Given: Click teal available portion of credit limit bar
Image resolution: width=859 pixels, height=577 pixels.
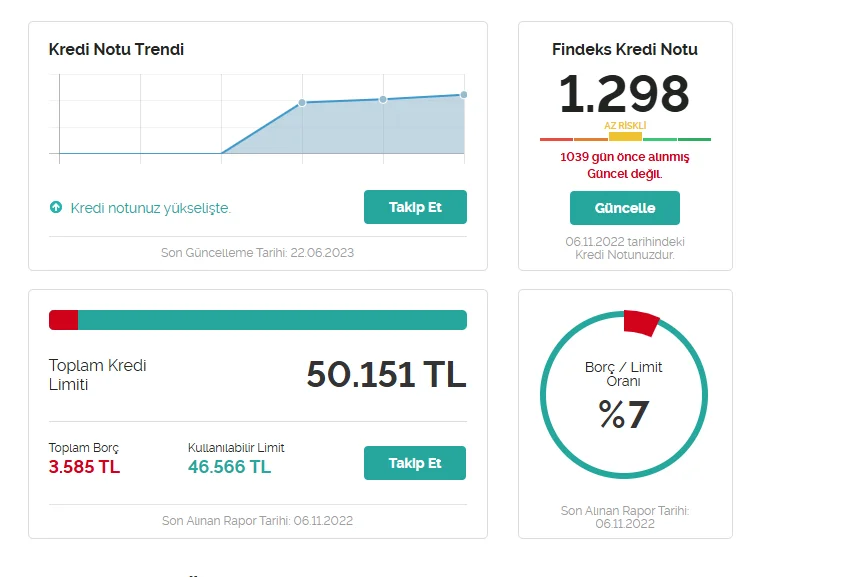Looking at the screenshot, I should (272, 320).
